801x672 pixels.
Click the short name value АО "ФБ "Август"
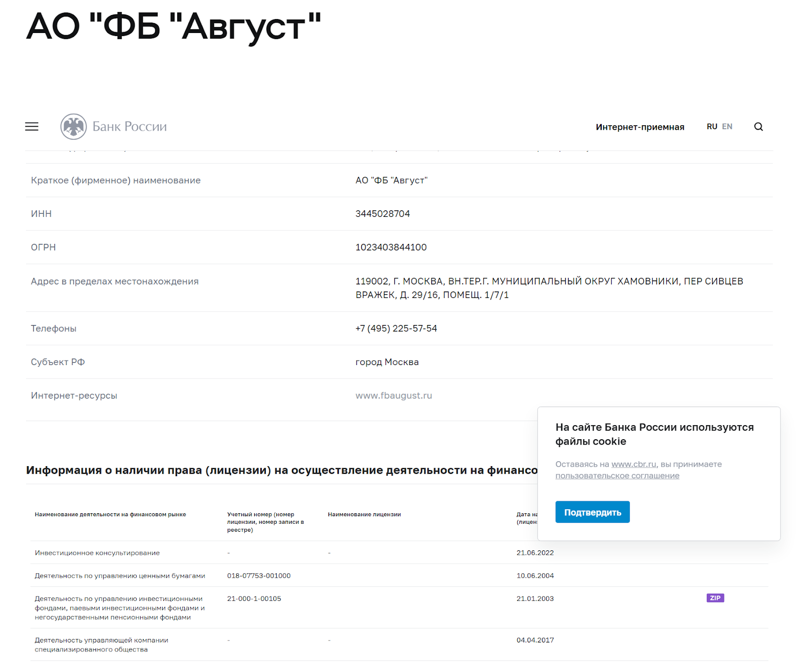pos(391,180)
